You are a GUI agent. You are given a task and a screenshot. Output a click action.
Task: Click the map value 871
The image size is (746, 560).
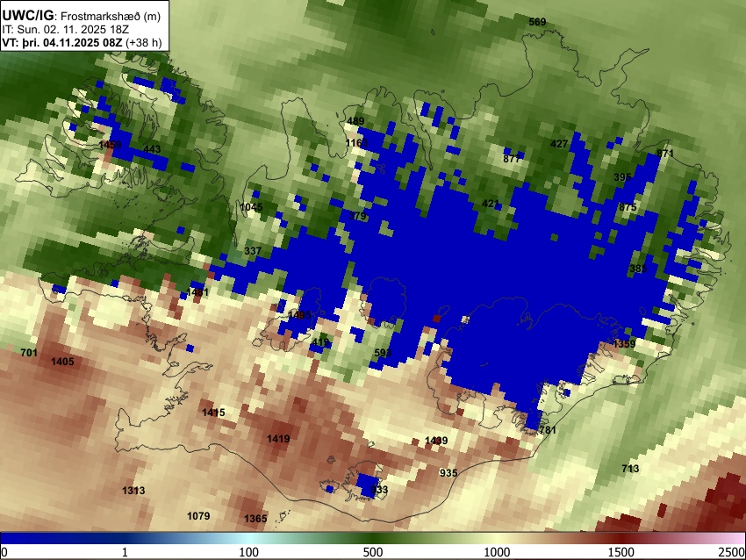click(x=665, y=154)
